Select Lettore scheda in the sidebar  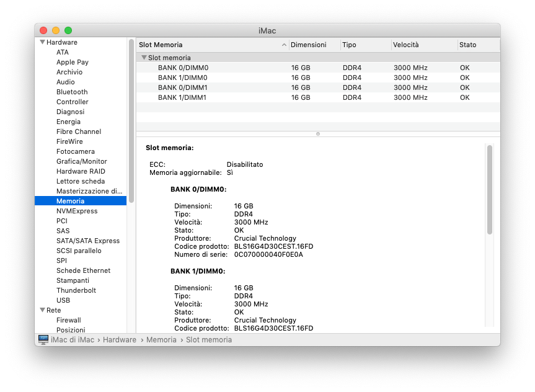coord(81,181)
